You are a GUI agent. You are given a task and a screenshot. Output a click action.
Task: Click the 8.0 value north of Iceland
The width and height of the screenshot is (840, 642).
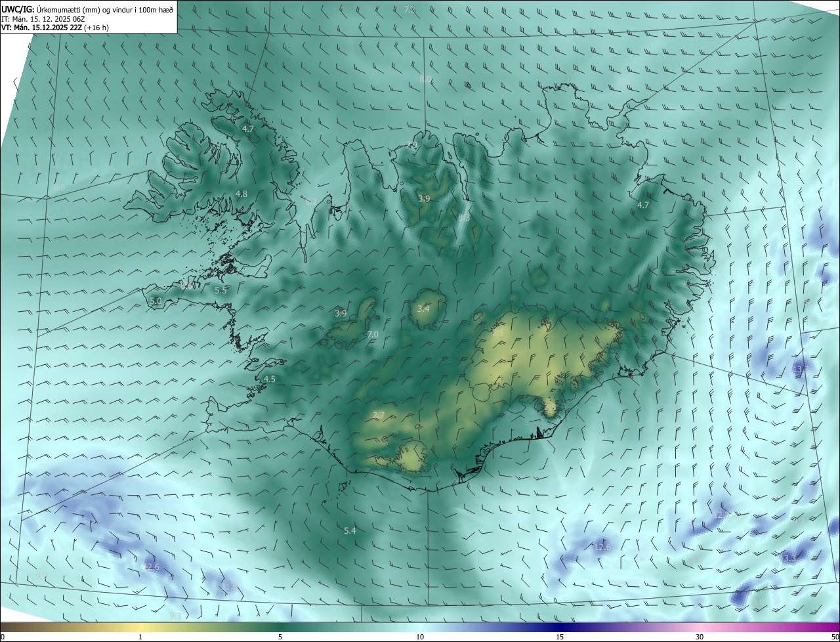click(x=425, y=79)
